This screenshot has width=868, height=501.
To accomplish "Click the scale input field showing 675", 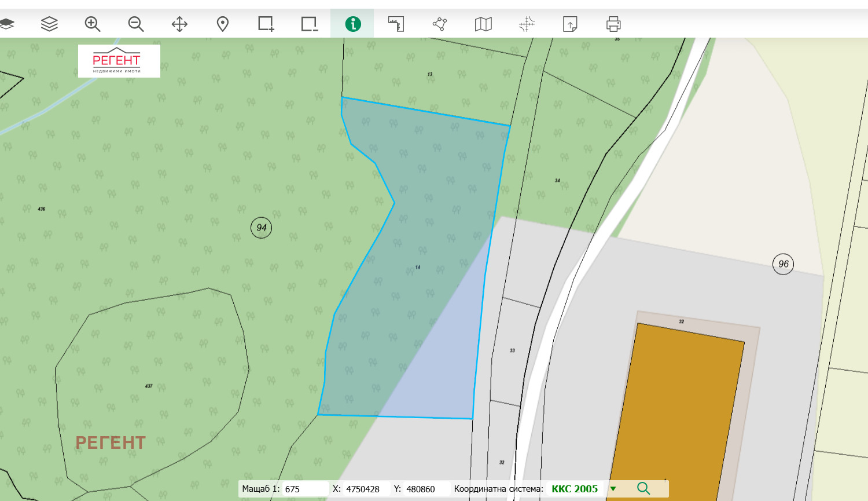I will click(x=305, y=489).
